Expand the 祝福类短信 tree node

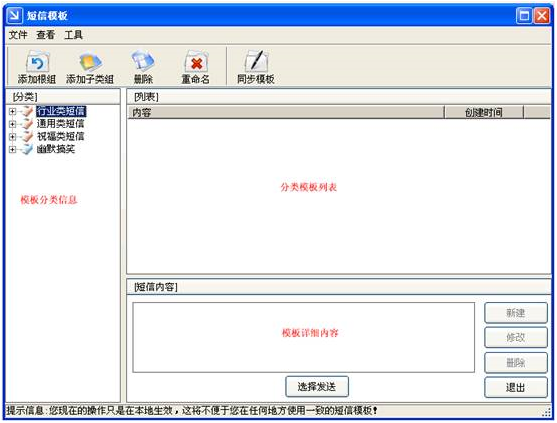12,137
